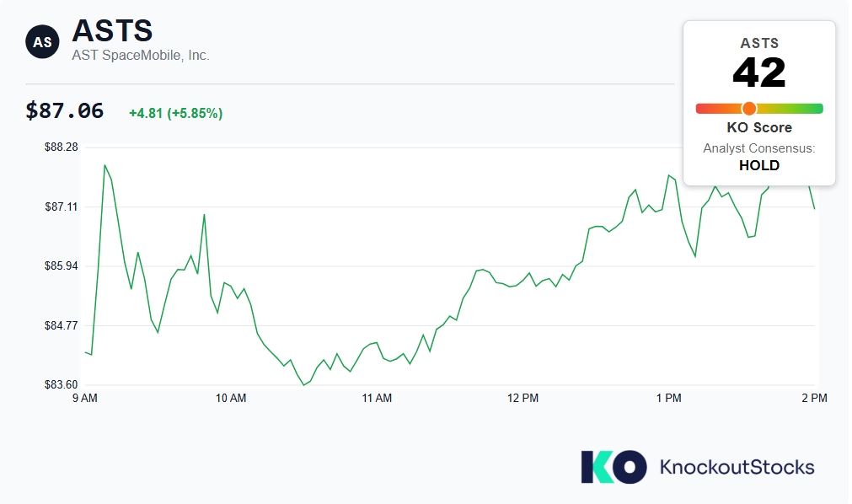Click the chart's lowest point near 10:30 AM
The height and width of the screenshot is (504, 852).
[x=303, y=385]
